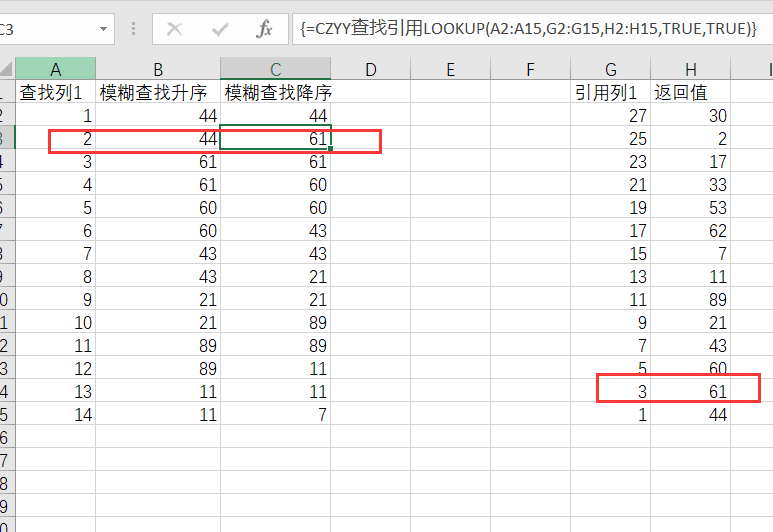Click cell A13 with value 12
The width and height of the screenshot is (773, 532).
click(55, 368)
